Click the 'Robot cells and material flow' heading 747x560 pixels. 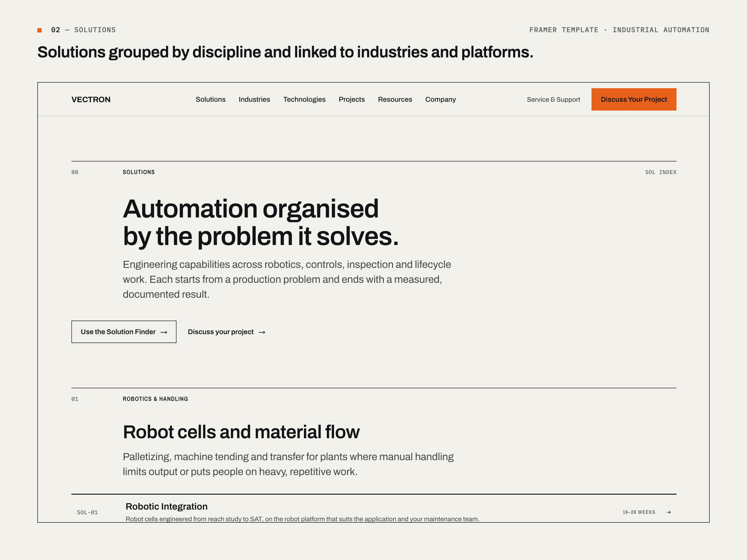pyautogui.click(x=241, y=432)
